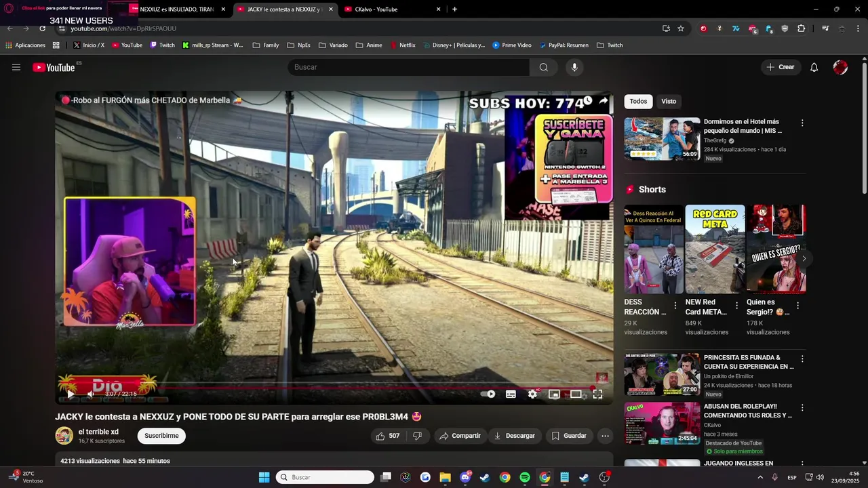Enable miniplayer mode
The image size is (868, 488).
click(554, 394)
